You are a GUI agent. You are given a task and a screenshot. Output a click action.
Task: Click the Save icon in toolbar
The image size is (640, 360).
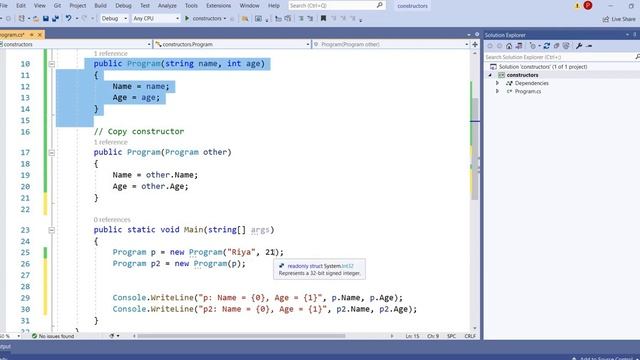(x=46, y=18)
